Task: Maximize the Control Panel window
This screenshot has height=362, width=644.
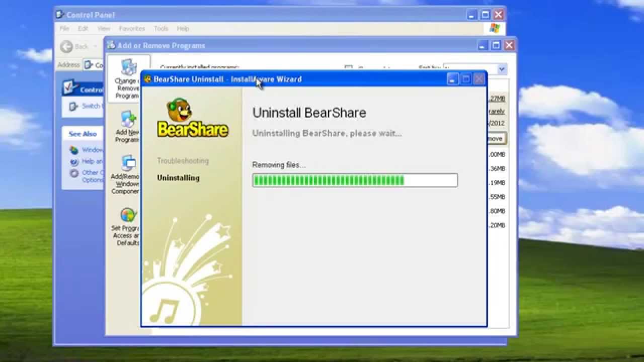Action: click(x=486, y=15)
